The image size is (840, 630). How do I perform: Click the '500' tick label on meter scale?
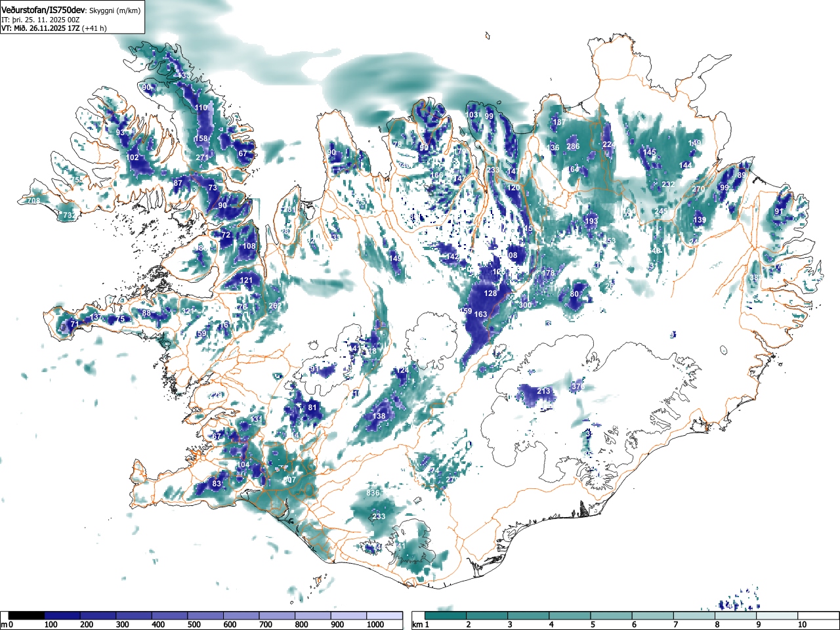pyautogui.click(x=194, y=625)
